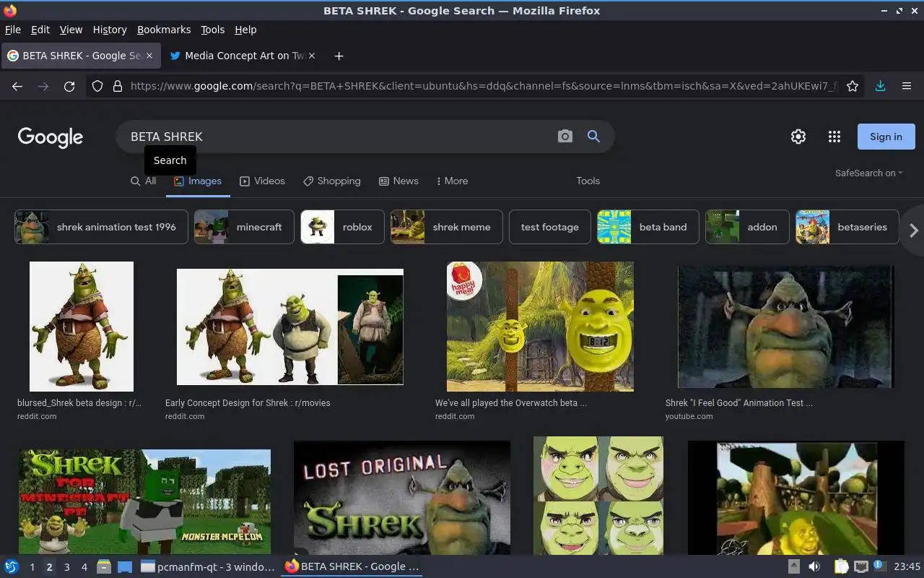Viewport: 924px width, 578px height.
Task: Switch to virtual desktop 3
Action: 66,567
